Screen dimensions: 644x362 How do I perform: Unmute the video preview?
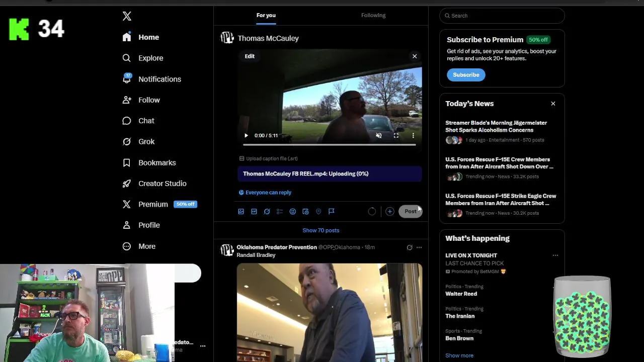pos(379,135)
